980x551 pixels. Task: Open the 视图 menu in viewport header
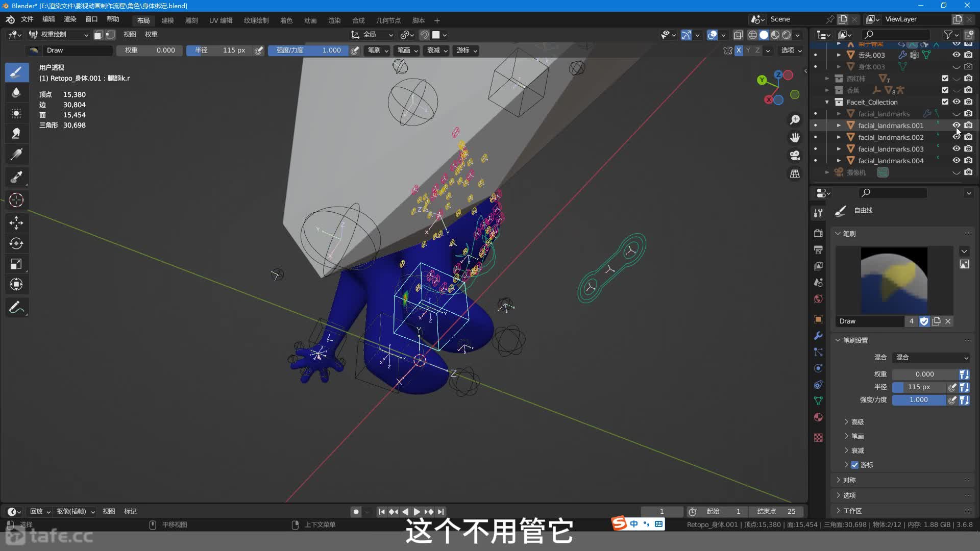click(130, 35)
